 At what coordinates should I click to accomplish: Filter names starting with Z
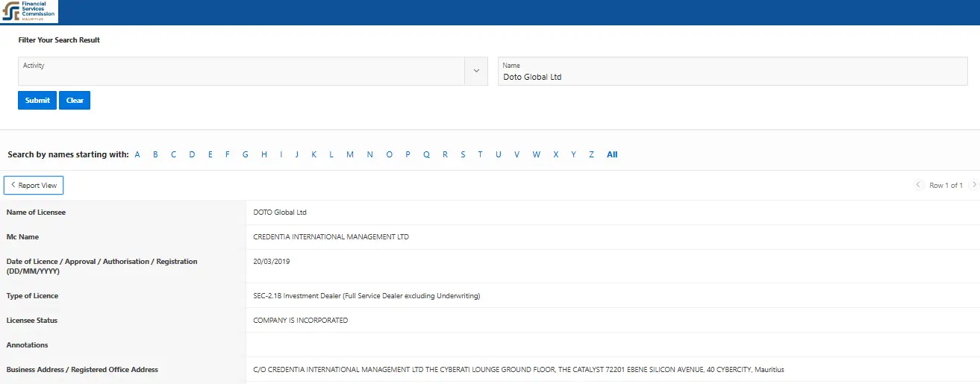[x=591, y=154]
